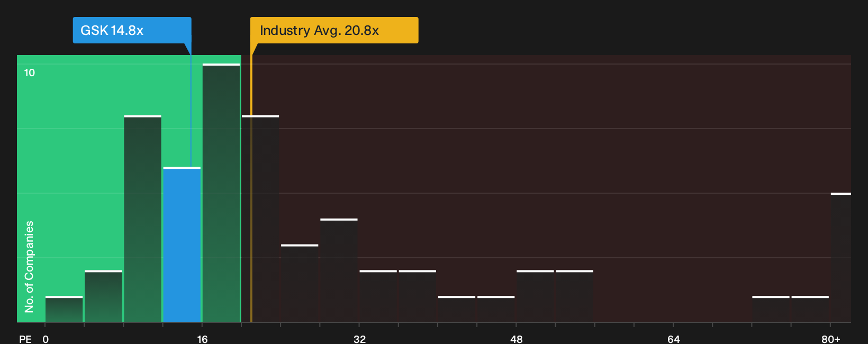Image resolution: width=868 pixels, height=344 pixels.
Task: Click the x-axis label 64
Action: [x=673, y=339]
